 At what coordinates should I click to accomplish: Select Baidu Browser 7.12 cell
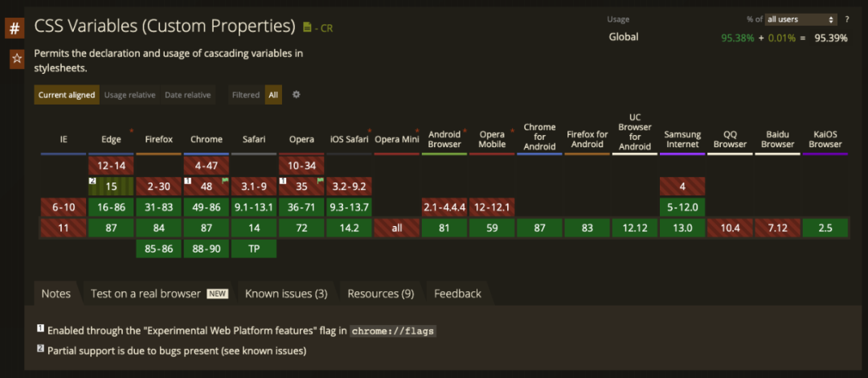pos(778,228)
